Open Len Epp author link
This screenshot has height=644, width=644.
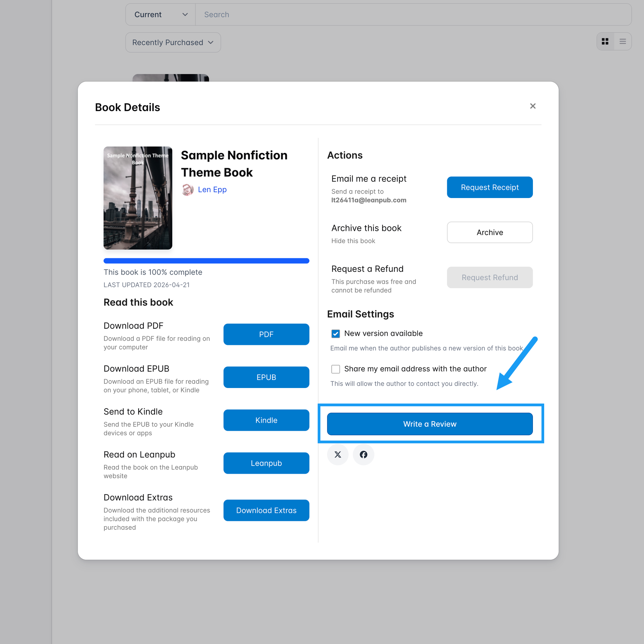point(212,190)
